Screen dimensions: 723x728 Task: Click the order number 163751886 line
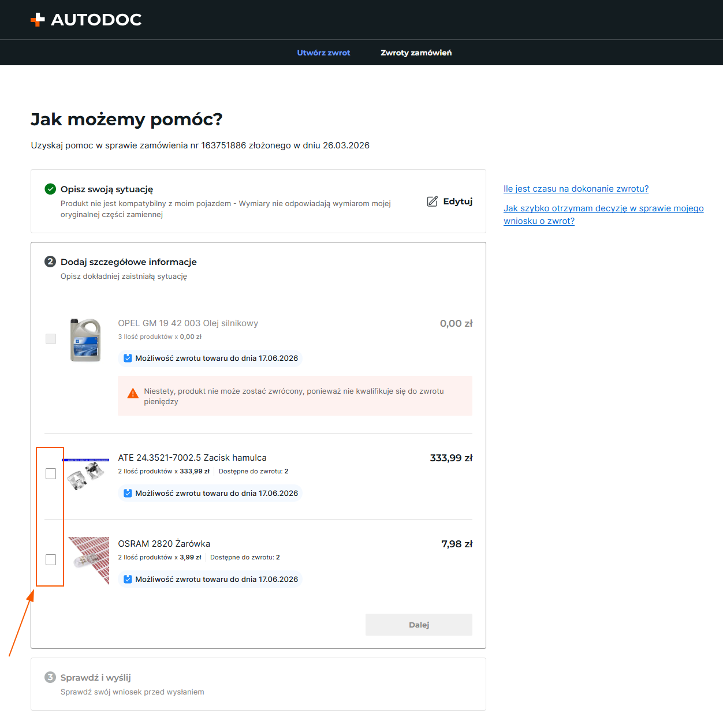pyautogui.click(x=200, y=145)
